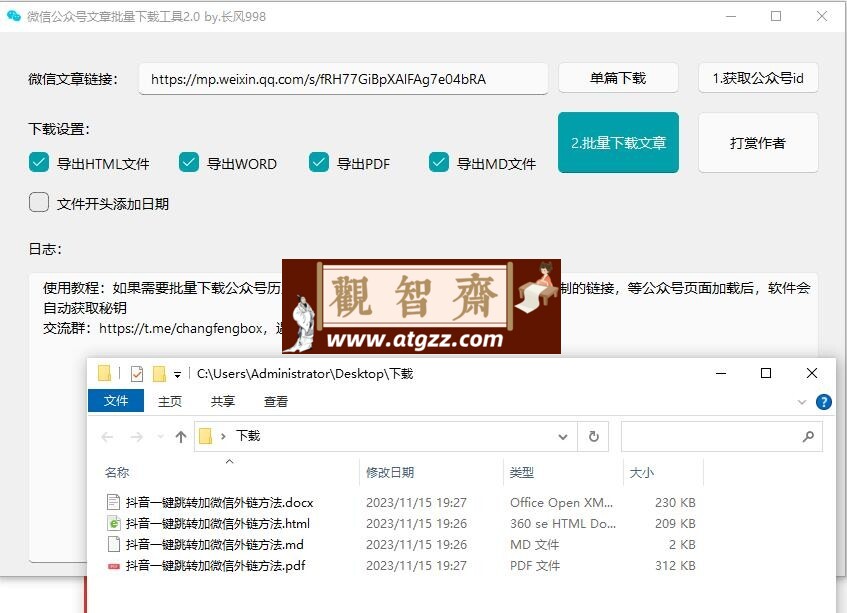
Task: Select 抖音一键跳转加微信外链方法.html
Action: pos(218,523)
